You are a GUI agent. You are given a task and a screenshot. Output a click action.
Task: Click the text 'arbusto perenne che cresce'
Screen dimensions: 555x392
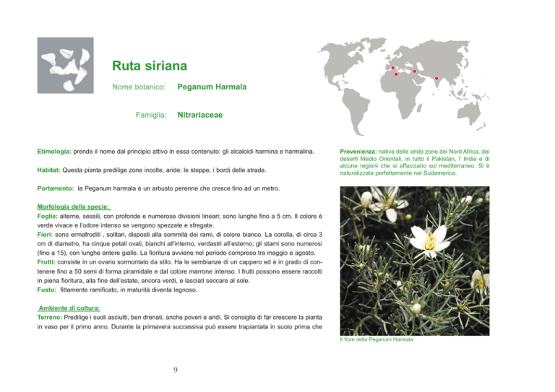point(191,188)
